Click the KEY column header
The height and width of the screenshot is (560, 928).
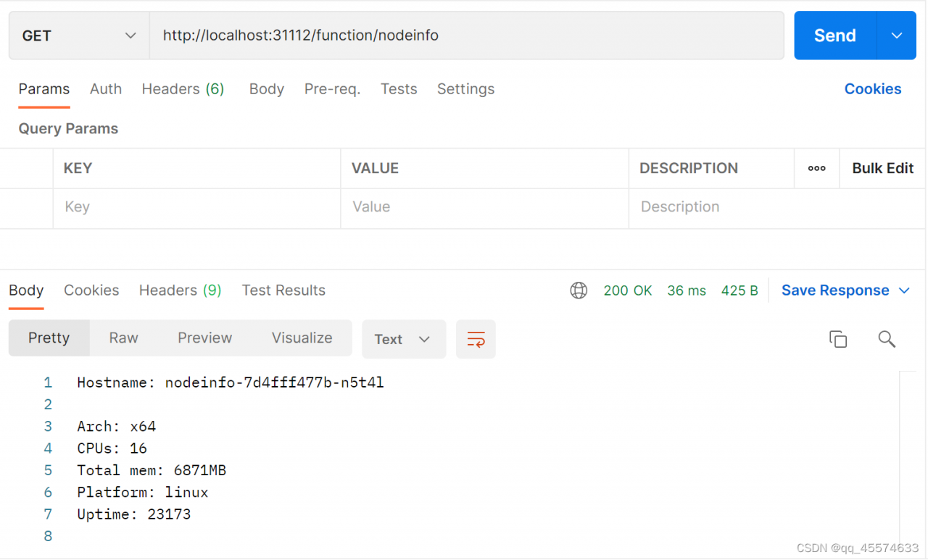pos(78,168)
